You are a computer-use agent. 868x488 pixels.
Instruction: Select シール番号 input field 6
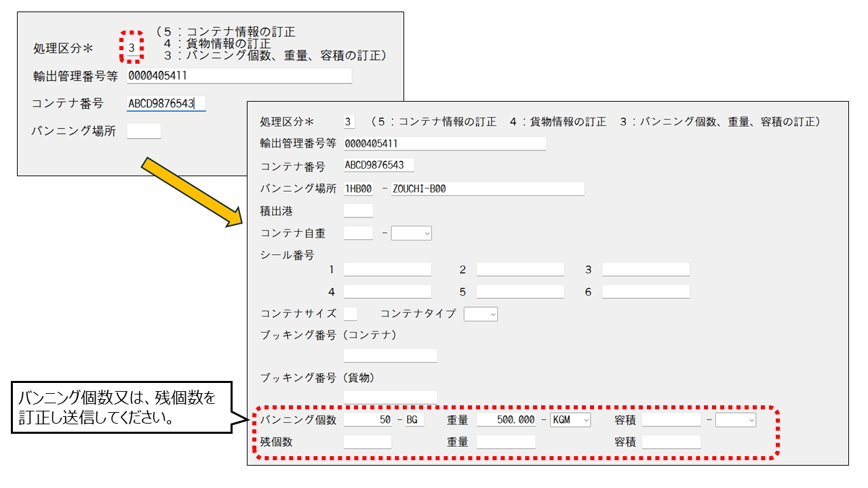click(646, 291)
